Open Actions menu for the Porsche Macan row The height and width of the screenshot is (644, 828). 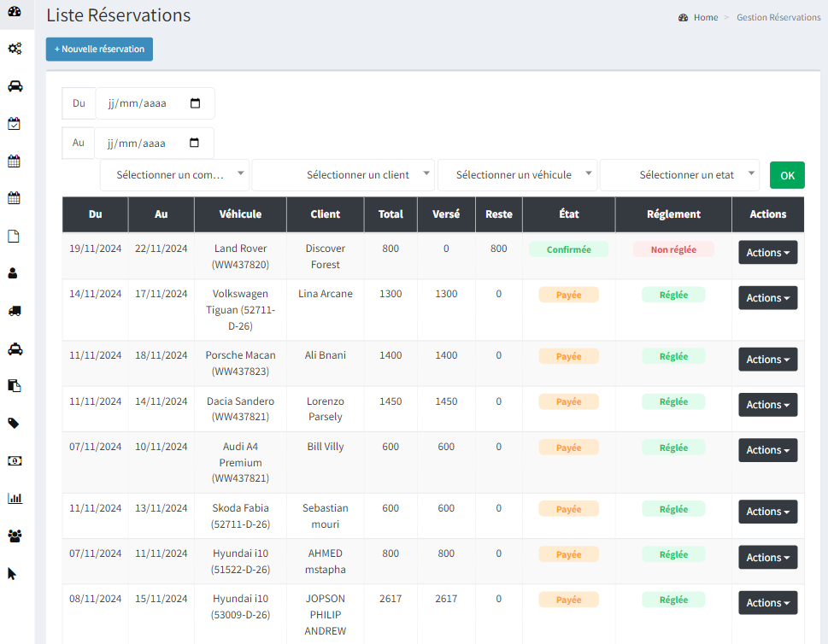coord(767,360)
